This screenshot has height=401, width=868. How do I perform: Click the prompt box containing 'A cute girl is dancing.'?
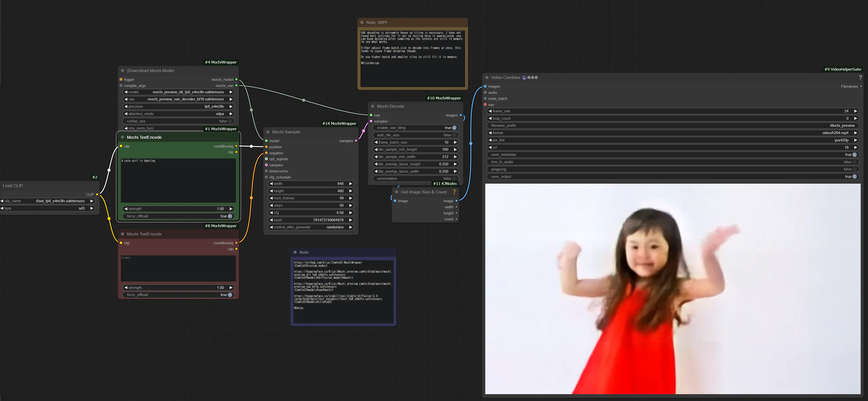(x=178, y=180)
